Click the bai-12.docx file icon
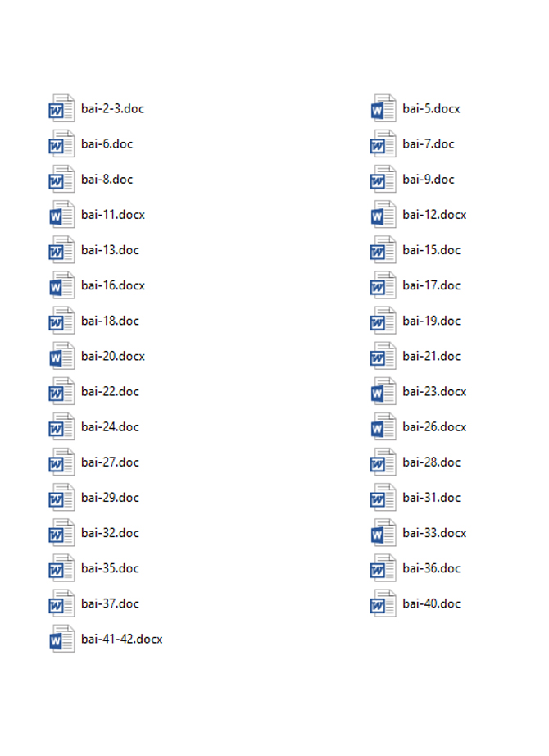The height and width of the screenshot is (756, 549). point(383,215)
